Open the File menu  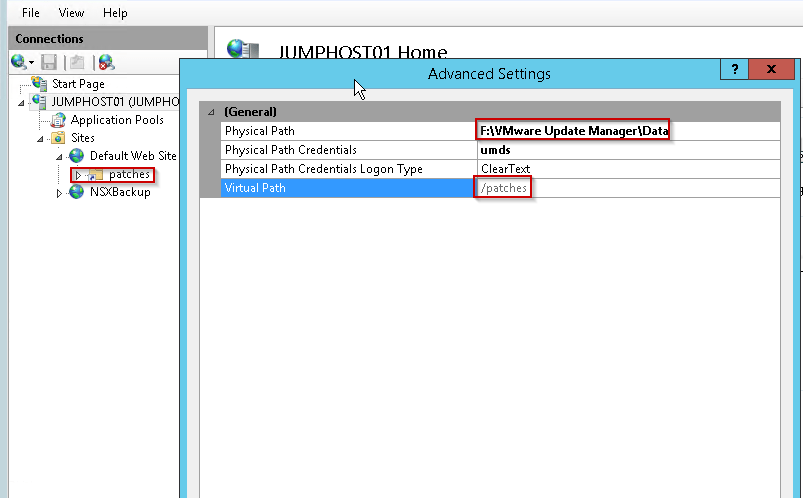(x=31, y=13)
